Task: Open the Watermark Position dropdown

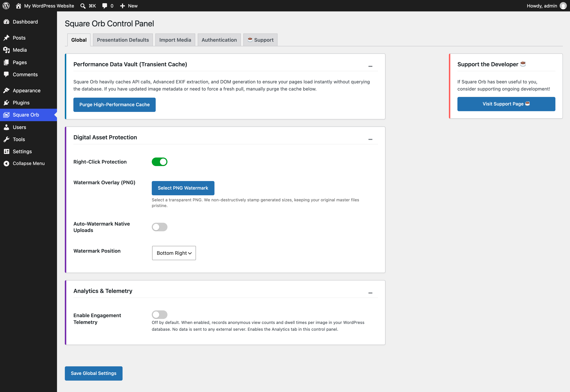Action: [x=174, y=253]
